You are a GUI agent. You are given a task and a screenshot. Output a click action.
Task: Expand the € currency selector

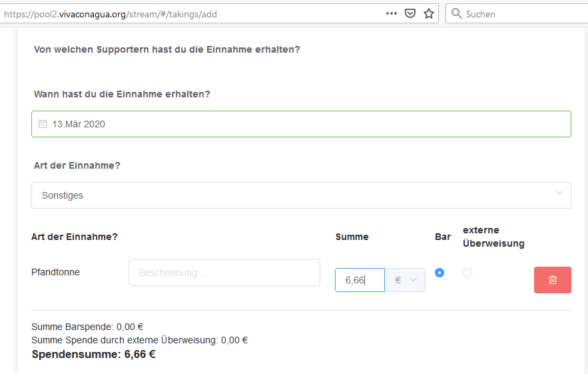coord(406,280)
